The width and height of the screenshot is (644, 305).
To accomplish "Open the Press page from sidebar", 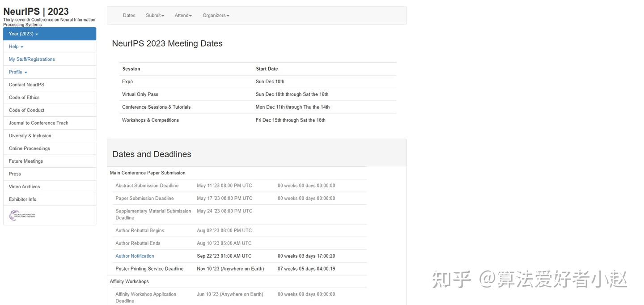I will pos(14,174).
